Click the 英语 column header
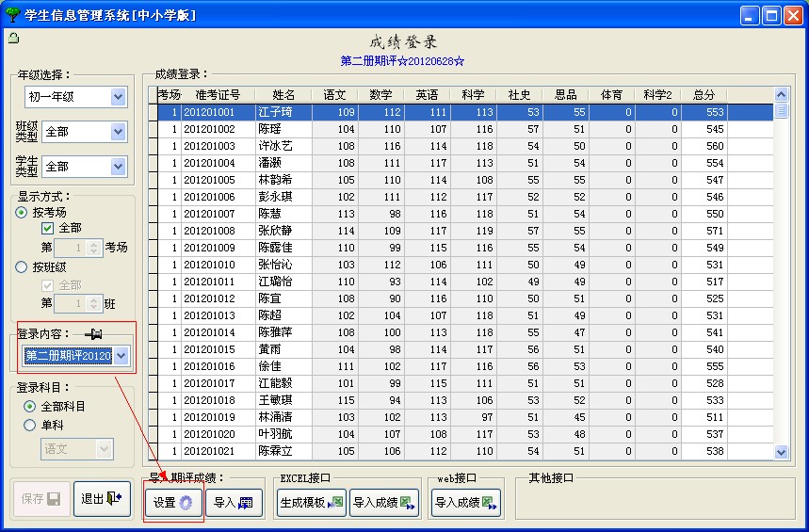809x532 pixels. tap(428, 95)
